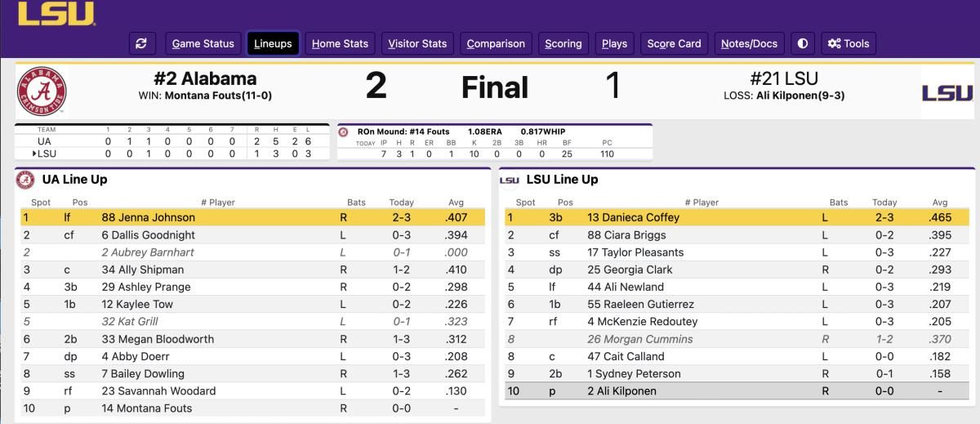Switch to the Home Stats tab
This screenshot has width=980, height=424.
click(x=340, y=43)
